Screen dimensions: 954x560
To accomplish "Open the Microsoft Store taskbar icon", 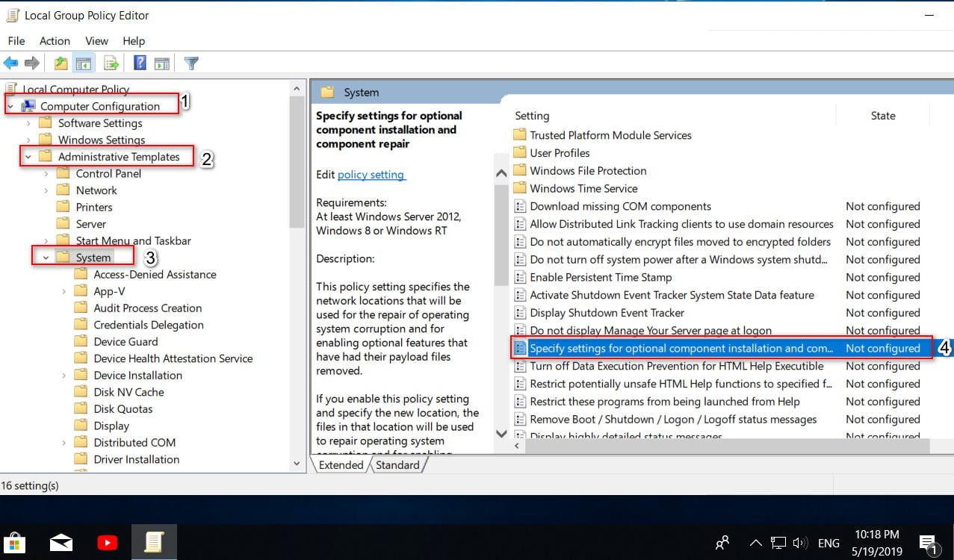I will [x=14, y=543].
